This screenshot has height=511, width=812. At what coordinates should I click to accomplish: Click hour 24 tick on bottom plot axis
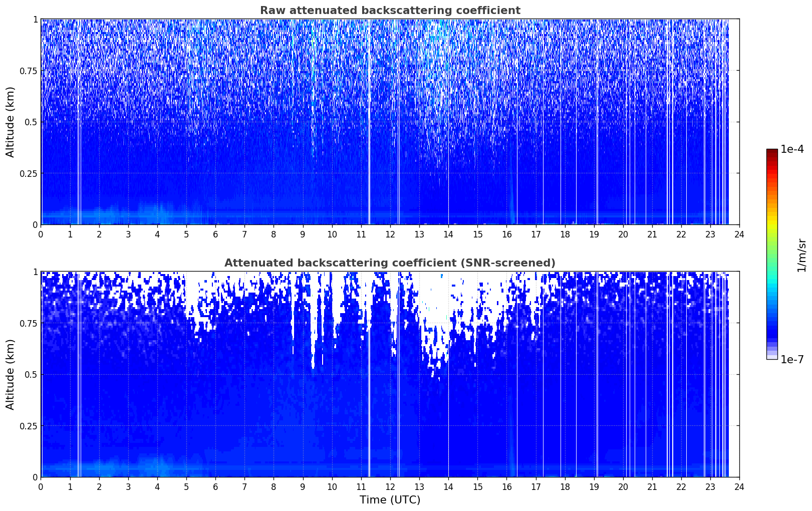click(x=739, y=486)
